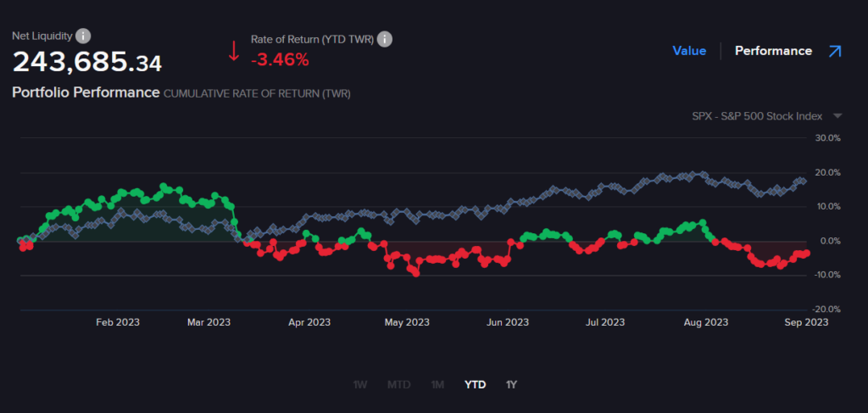The width and height of the screenshot is (868, 413).
Task: Select the Performance tab
Action: pos(773,51)
